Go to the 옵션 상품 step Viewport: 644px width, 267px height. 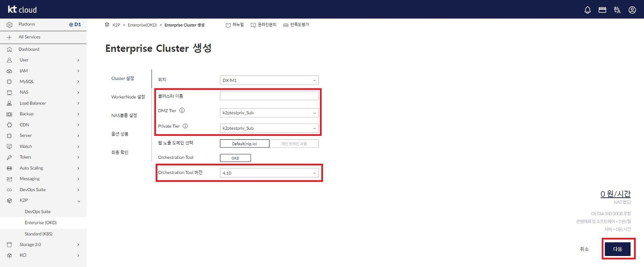pos(120,134)
